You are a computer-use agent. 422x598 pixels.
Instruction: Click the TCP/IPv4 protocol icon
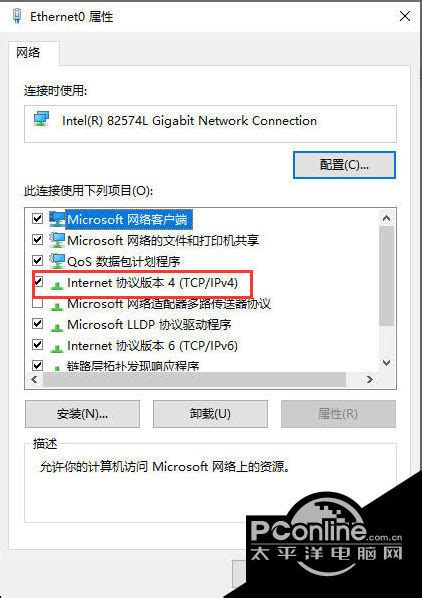coord(57,285)
